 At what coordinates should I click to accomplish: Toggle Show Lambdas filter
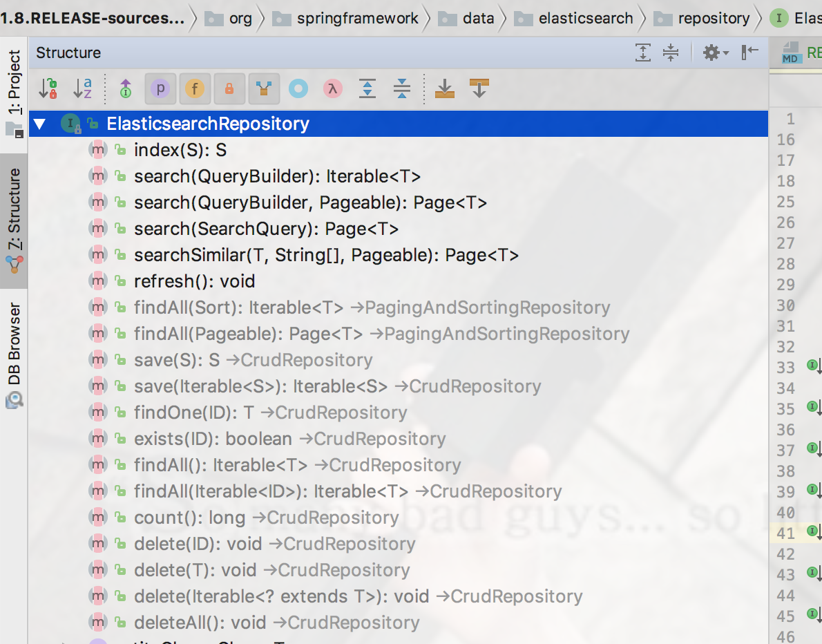pos(332,88)
